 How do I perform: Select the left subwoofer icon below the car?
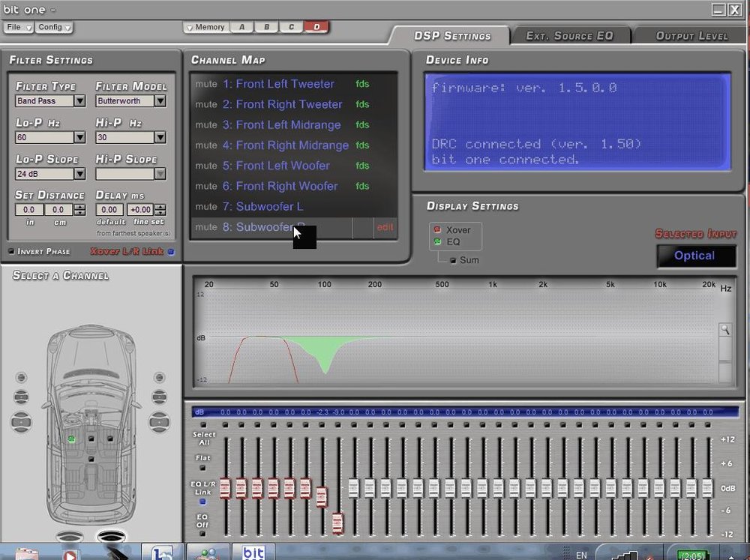point(70,537)
